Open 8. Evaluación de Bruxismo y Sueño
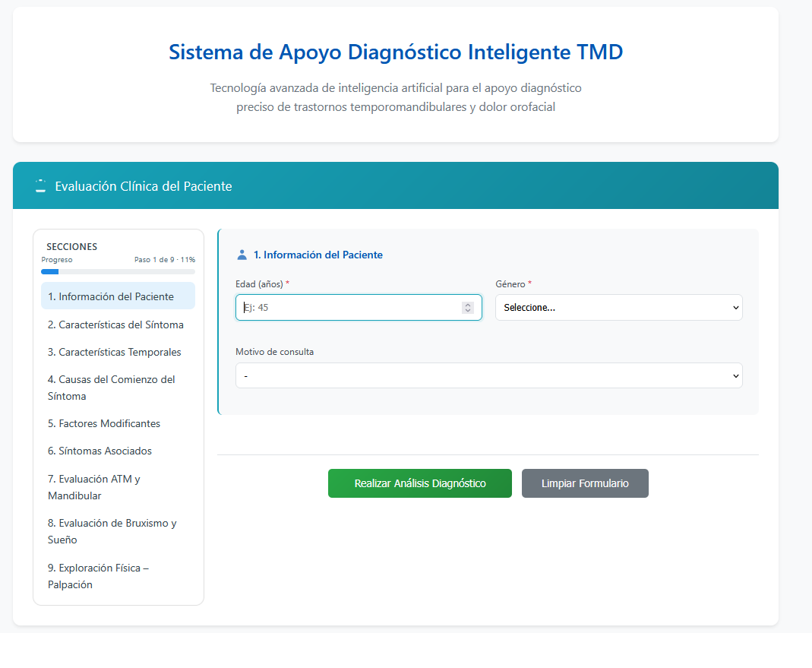This screenshot has height=668, width=812. pos(112,531)
